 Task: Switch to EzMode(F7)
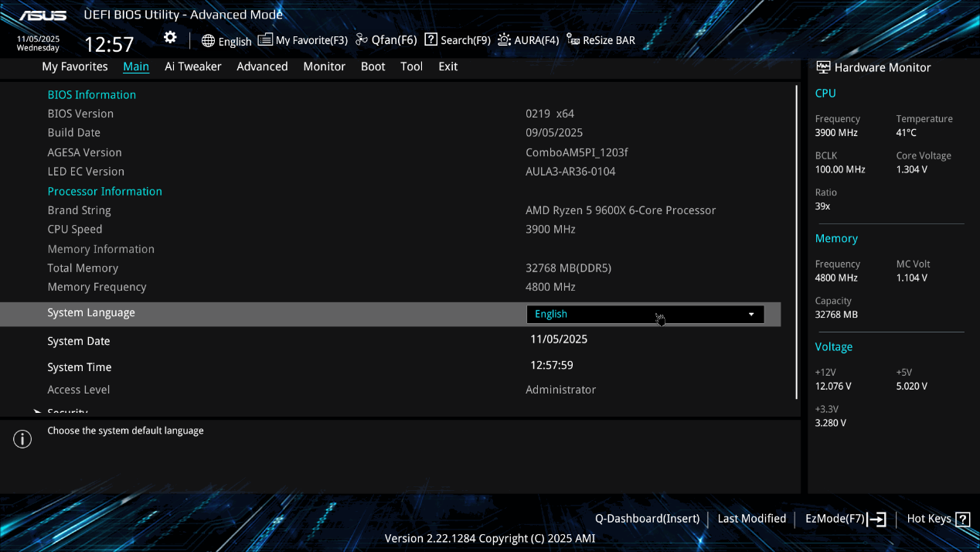pos(846,519)
